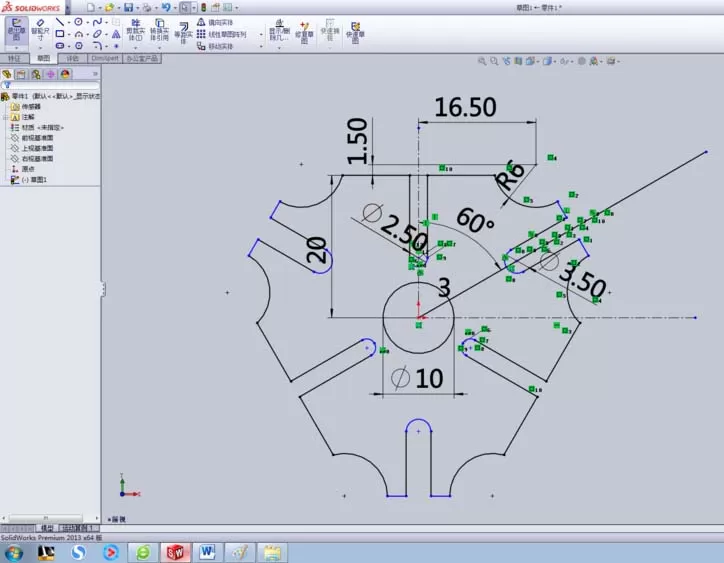Open DisplayManager appearance color tab
724x563 pixels.
click(65, 74)
